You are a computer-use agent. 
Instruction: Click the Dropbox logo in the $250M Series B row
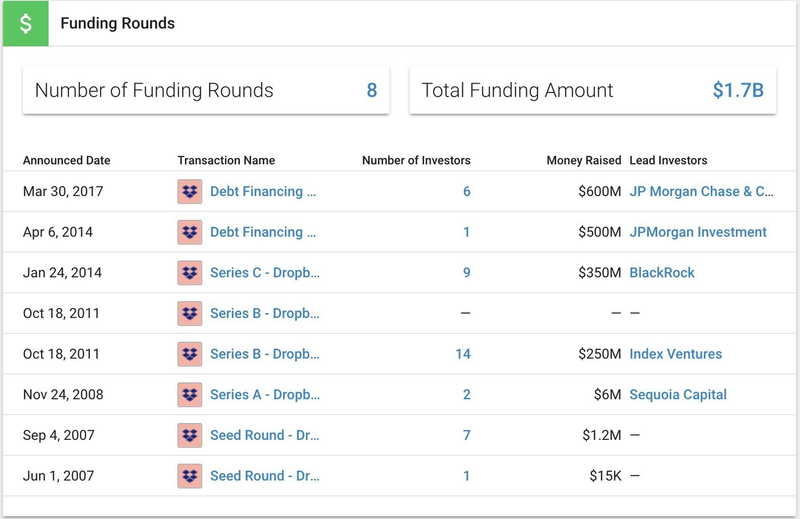coord(190,354)
